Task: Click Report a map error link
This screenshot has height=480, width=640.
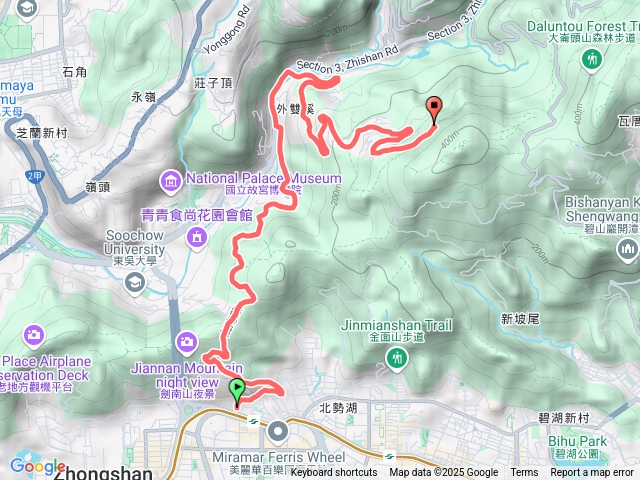Action: point(592,472)
